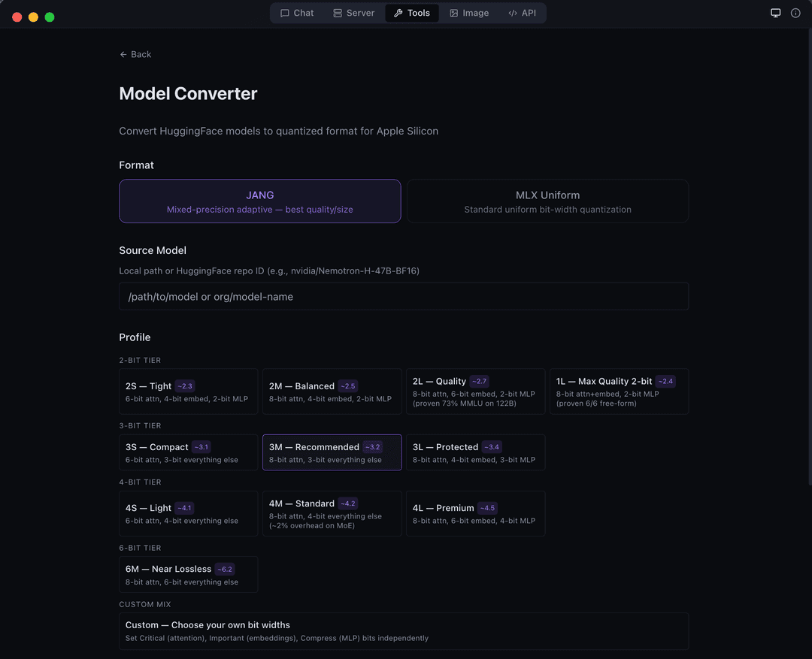The width and height of the screenshot is (812, 659).
Task: Select the Tools tab
Action: point(412,13)
